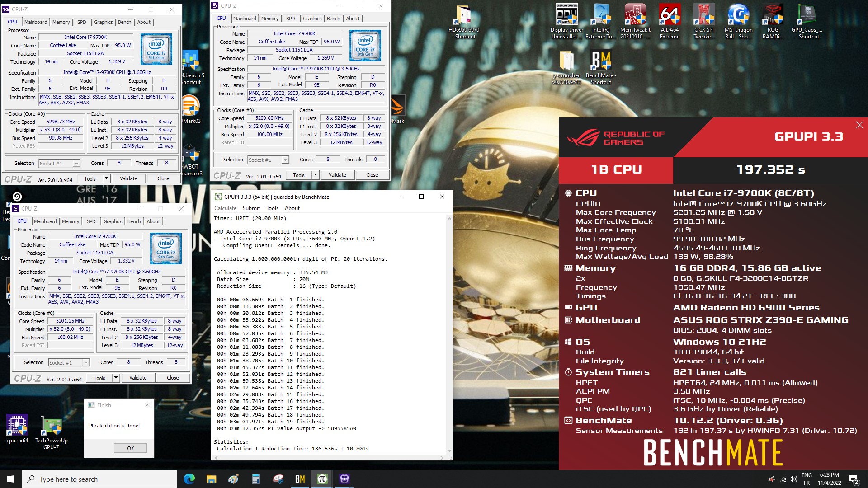Click the network icon in system tray

[783, 479]
